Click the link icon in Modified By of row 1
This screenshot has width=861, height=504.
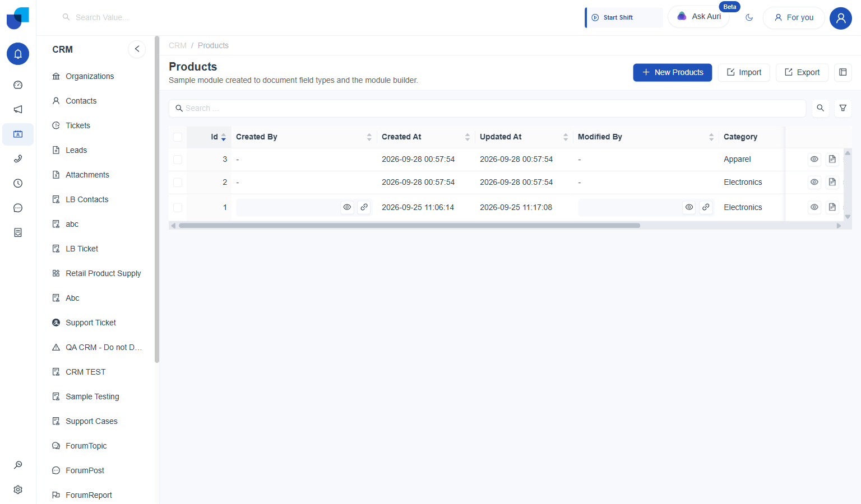706,207
